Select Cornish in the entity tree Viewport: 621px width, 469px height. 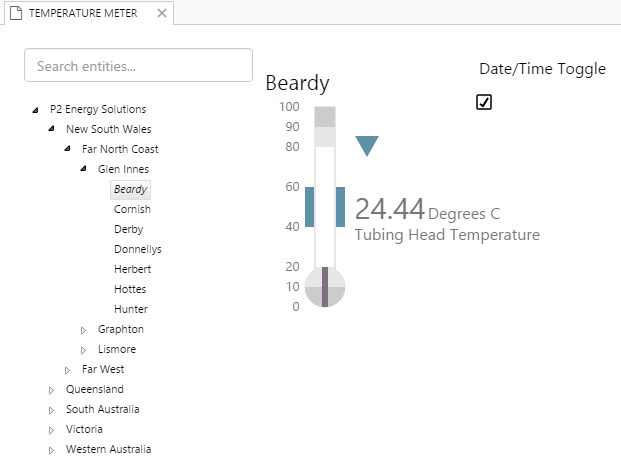tap(132, 209)
